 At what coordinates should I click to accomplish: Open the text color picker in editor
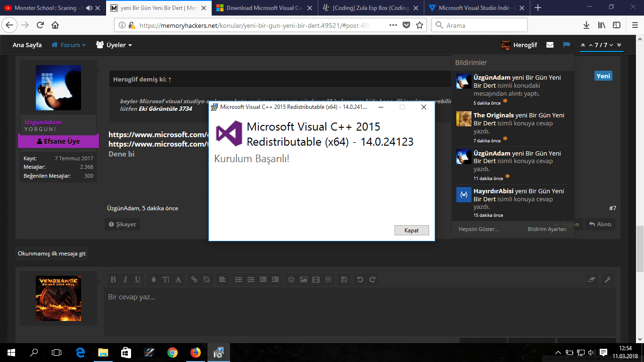[x=153, y=280]
